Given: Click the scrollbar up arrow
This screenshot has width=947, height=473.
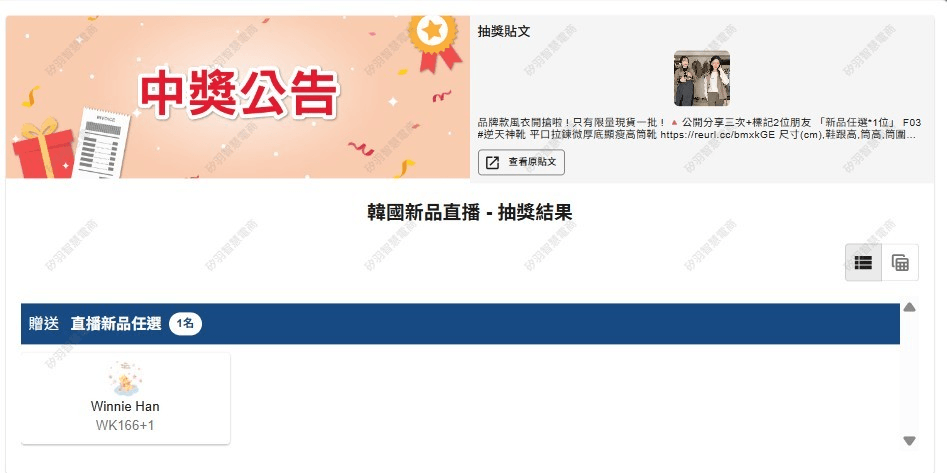Looking at the screenshot, I should [x=909, y=307].
